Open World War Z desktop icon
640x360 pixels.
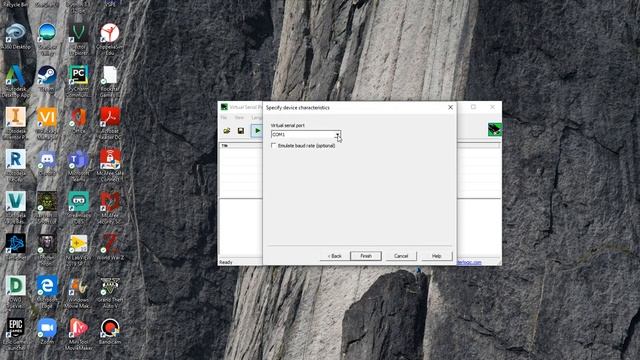pyautogui.click(x=110, y=247)
